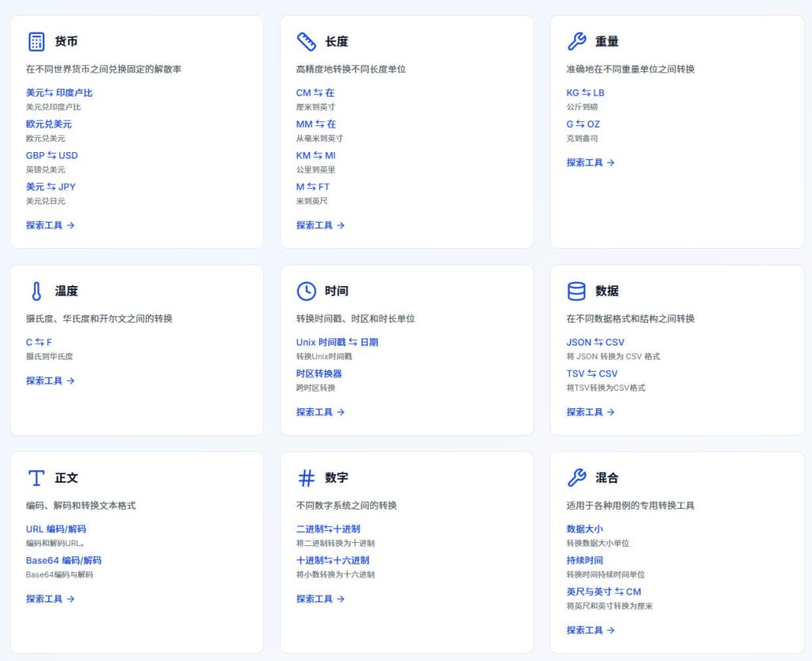Click 探索工具 in the 货币 card
The width and height of the screenshot is (812, 661).
(x=50, y=225)
